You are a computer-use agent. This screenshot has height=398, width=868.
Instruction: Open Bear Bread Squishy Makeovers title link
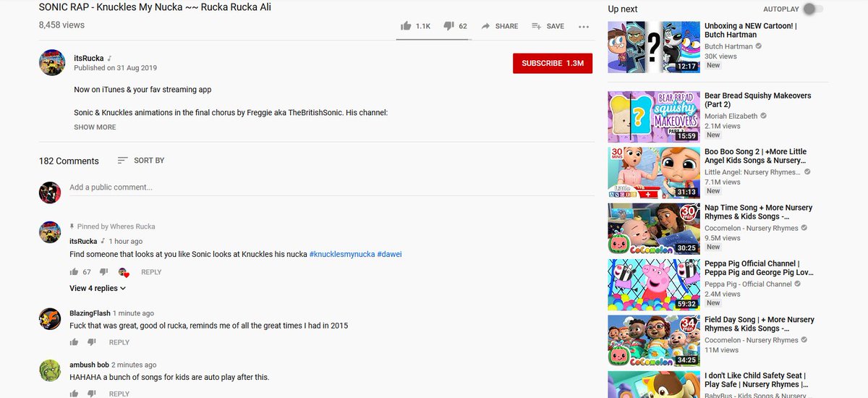(x=757, y=100)
